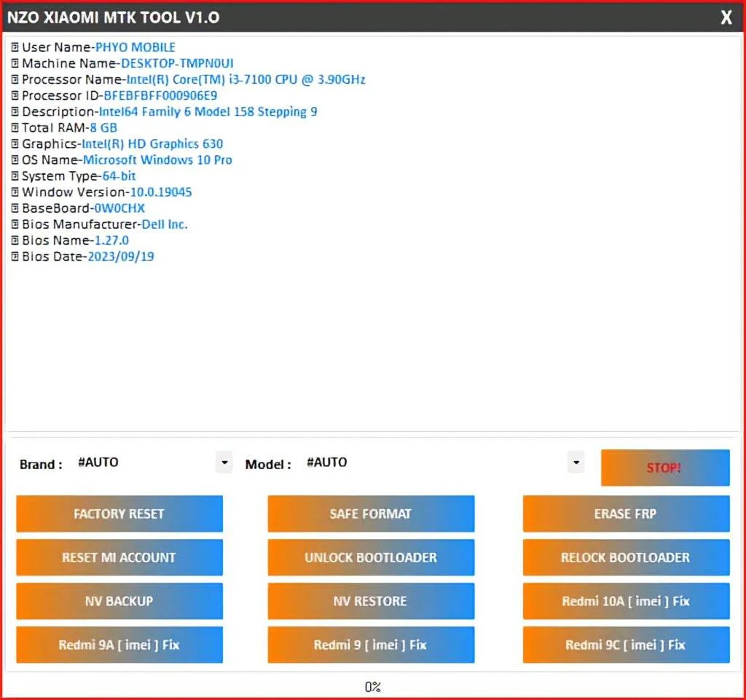Click DESKTOP-TMPN0UI machine name
This screenshot has width=746, height=700.
click(177, 63)
